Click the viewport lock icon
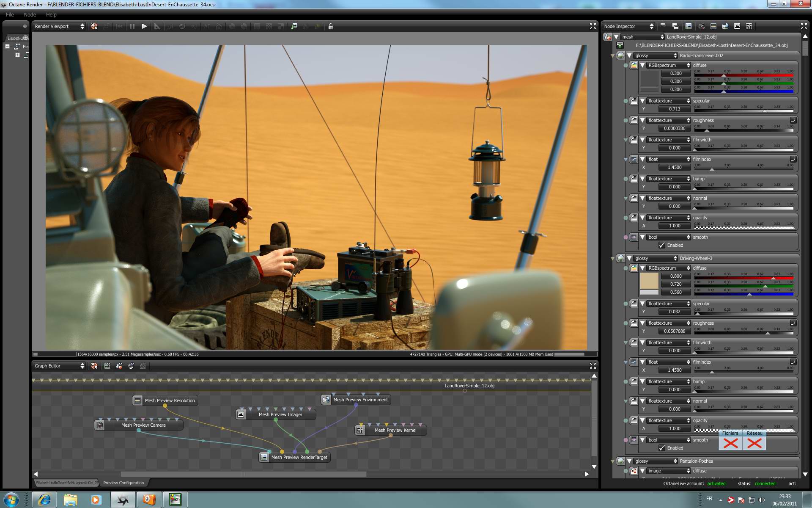Image resolution: width=812 pixels, height=508 pixels. pyautogui.click(x=331, y=26)
